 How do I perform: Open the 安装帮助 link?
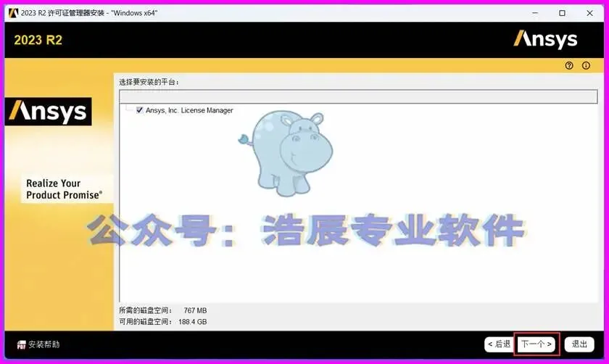(x=44, y=344)
